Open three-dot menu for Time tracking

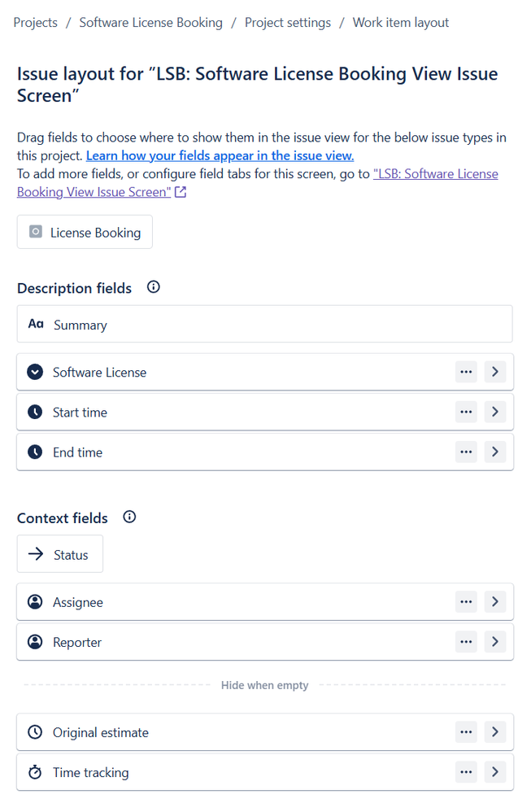[x=466, y=771]
